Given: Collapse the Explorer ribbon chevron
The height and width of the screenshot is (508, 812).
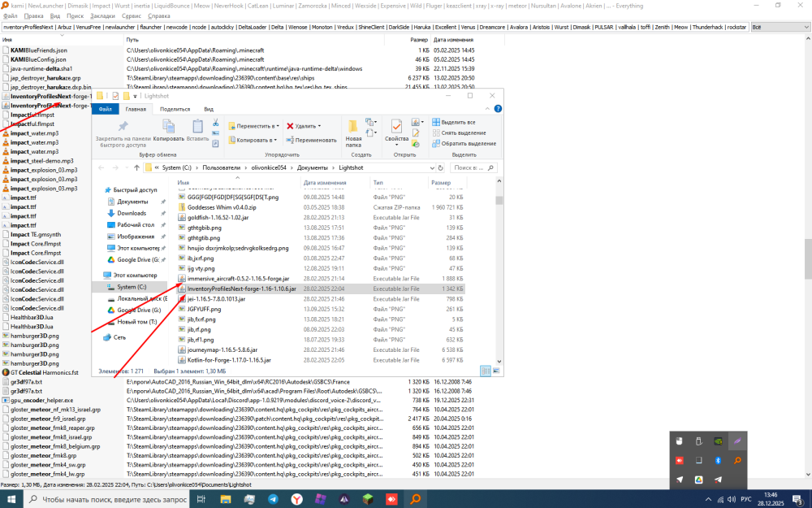Looking at the screenshot, I should coord(487,109).
